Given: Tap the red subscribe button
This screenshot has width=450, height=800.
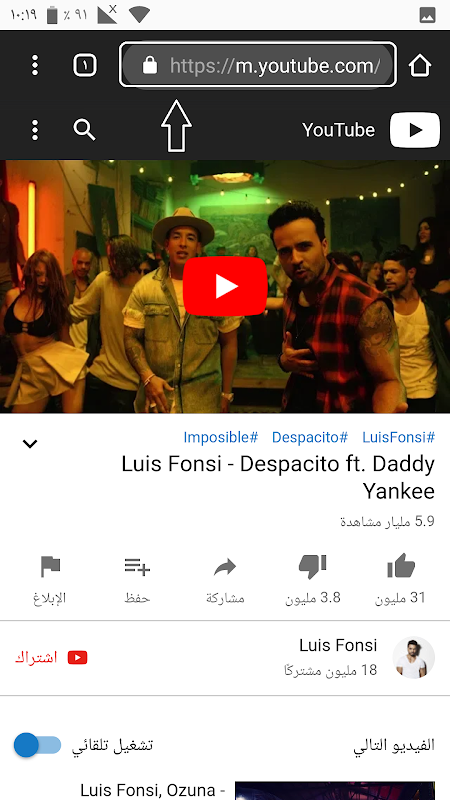Looking at the screenshot, I should pyautogui.click(x=51, y=658).
